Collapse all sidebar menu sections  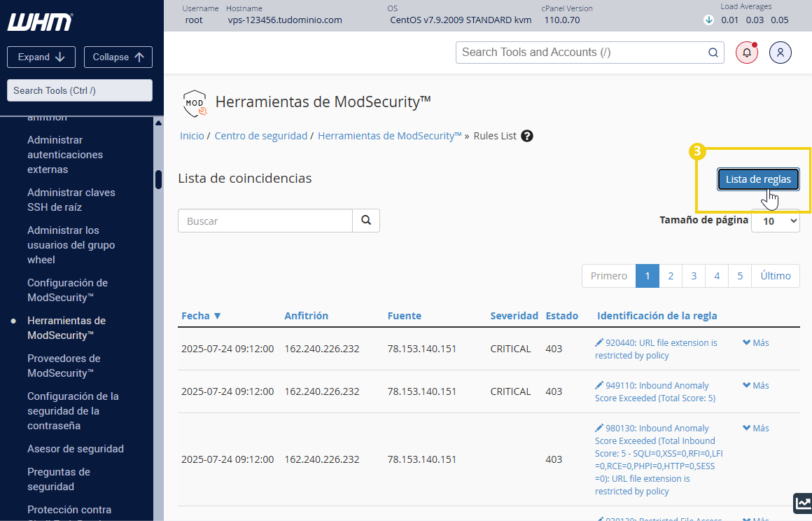[118, 57]
